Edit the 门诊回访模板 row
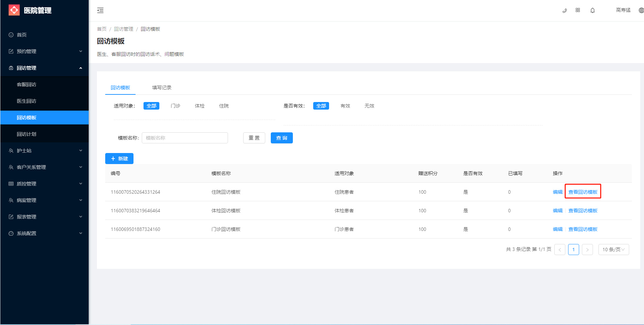 [558, 229]
